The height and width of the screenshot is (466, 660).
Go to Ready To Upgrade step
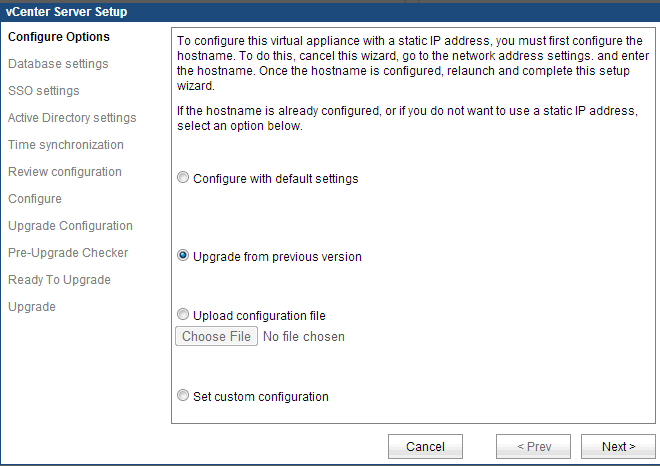[x=59, y=280]
